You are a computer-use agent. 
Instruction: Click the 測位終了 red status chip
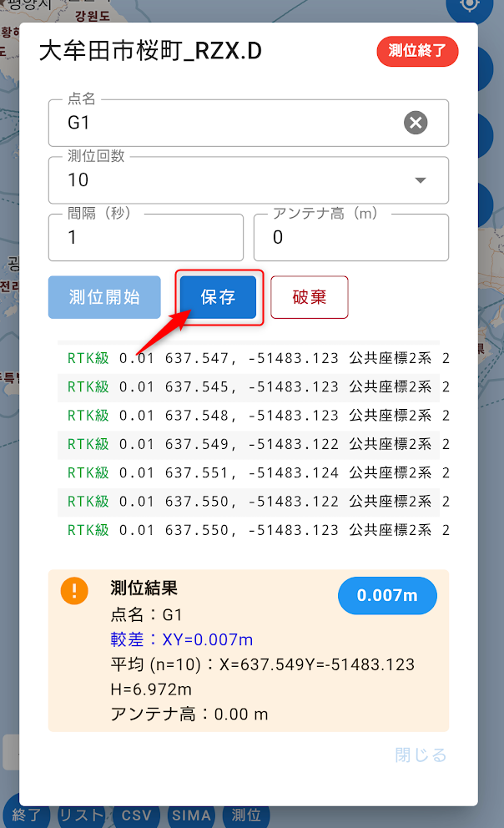[x=417, y=51]
